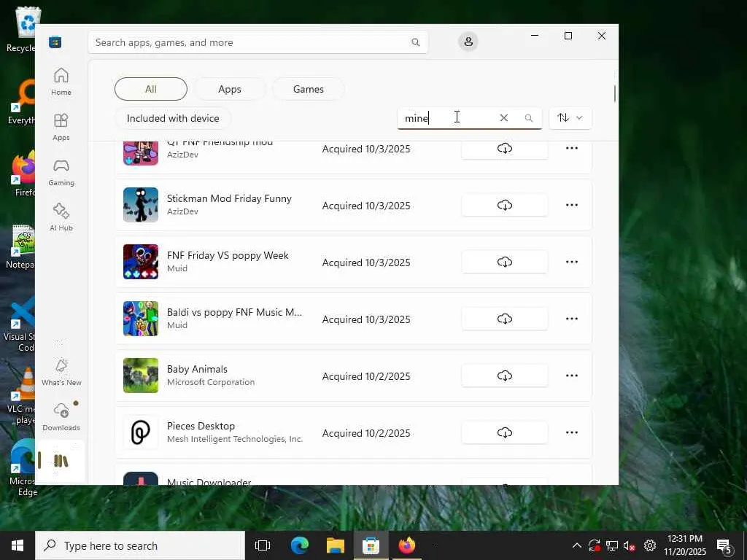
Task: Open more options for Baby Animals
Action: click(572, 376)
